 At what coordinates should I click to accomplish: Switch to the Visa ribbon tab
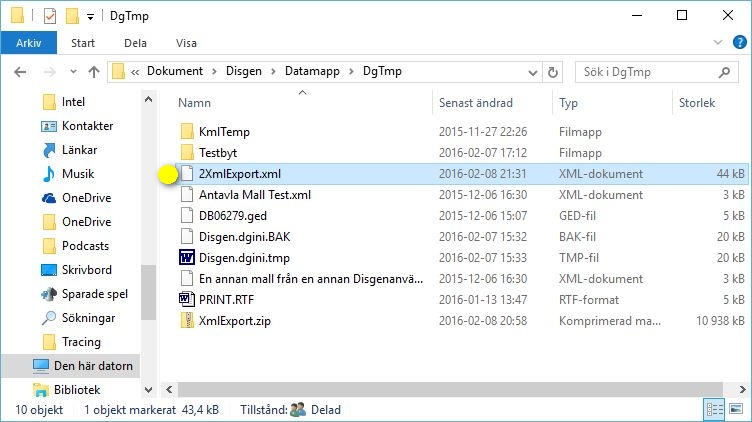186,43
